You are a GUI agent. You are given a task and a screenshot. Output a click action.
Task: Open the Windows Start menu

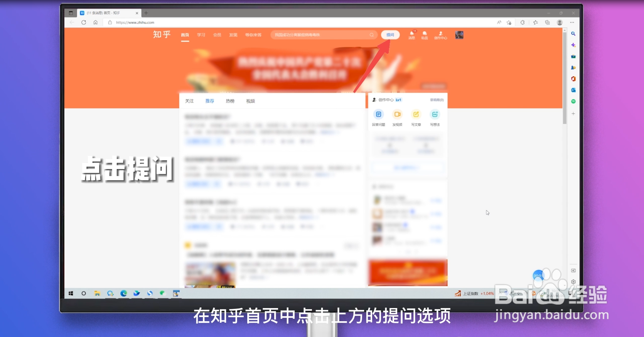[x=71, y=294]
